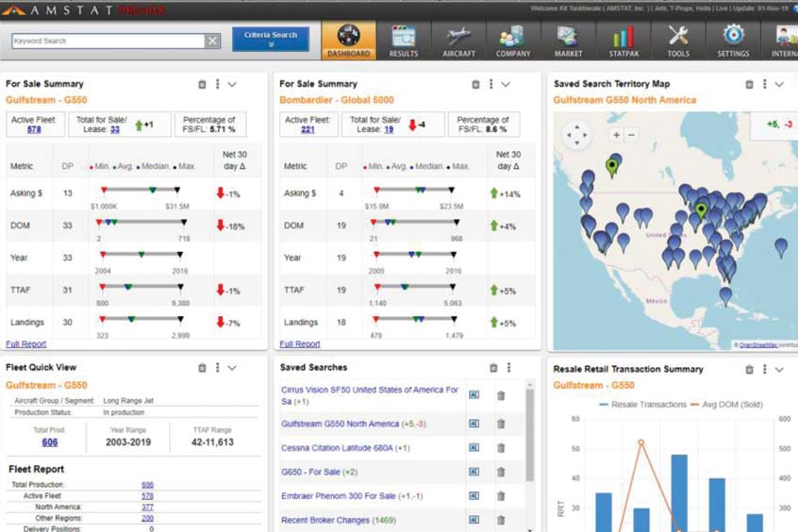Zoom in on the territory map
The width and height of the screenshot is (798, 532).
pyautogui.click(x=617, y=135)
